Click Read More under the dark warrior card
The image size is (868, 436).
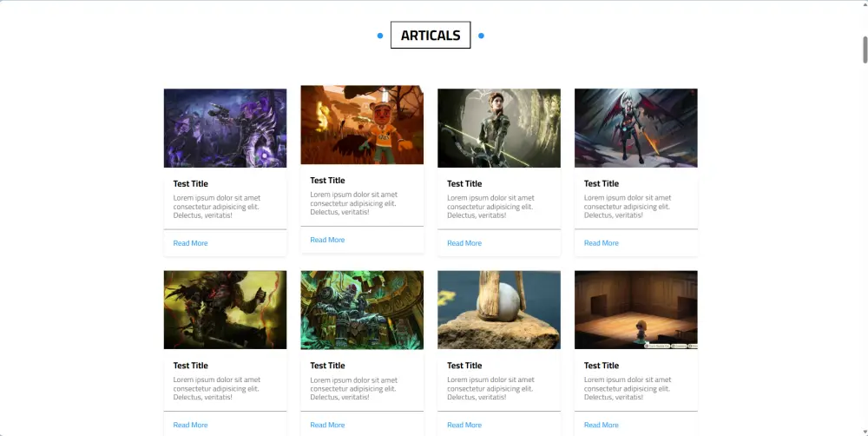[x=190, y=425]
